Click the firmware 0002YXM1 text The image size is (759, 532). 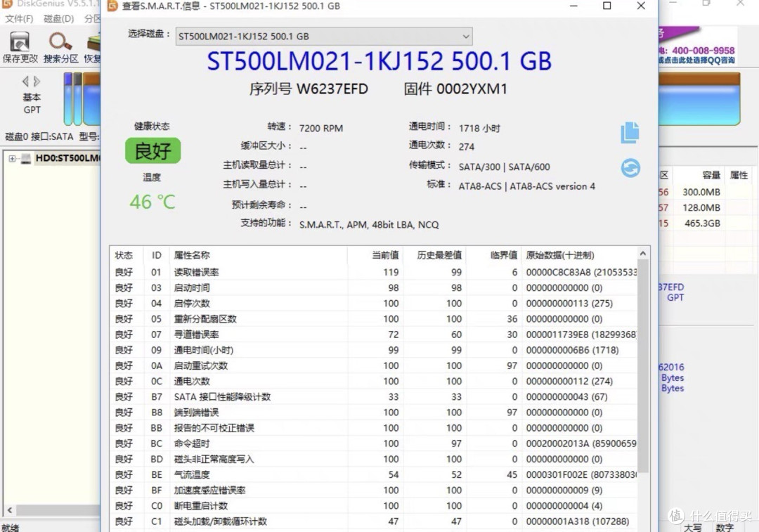(472, 89)
